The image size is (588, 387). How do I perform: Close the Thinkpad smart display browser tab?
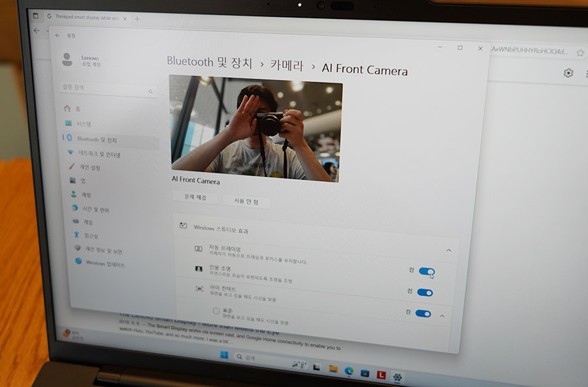tap(125, 18)
